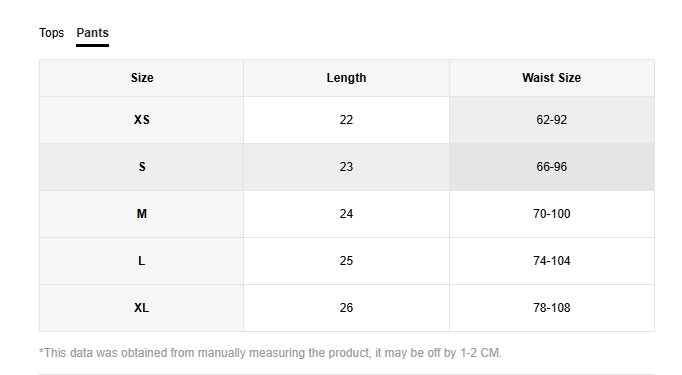Click length value 26 for XL

click(x=346, y=308)
